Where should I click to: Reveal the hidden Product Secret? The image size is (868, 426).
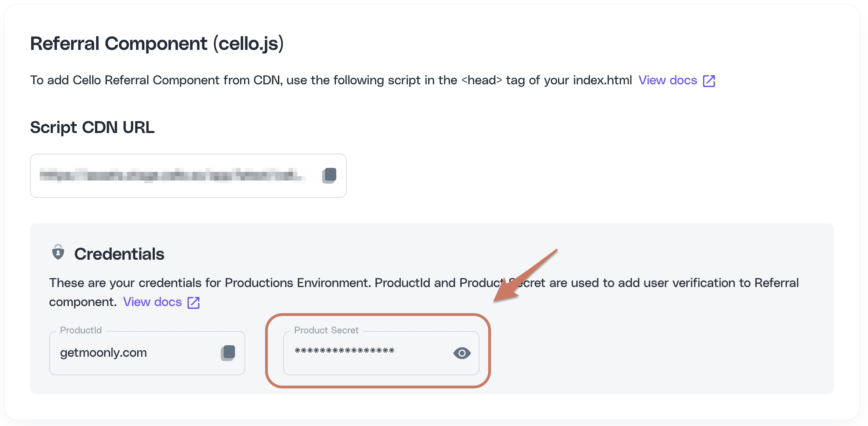pos(462,353)
